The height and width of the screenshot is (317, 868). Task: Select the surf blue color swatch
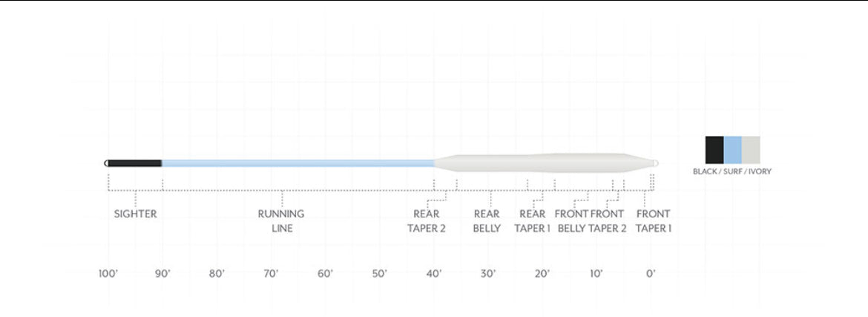point(732,148)
